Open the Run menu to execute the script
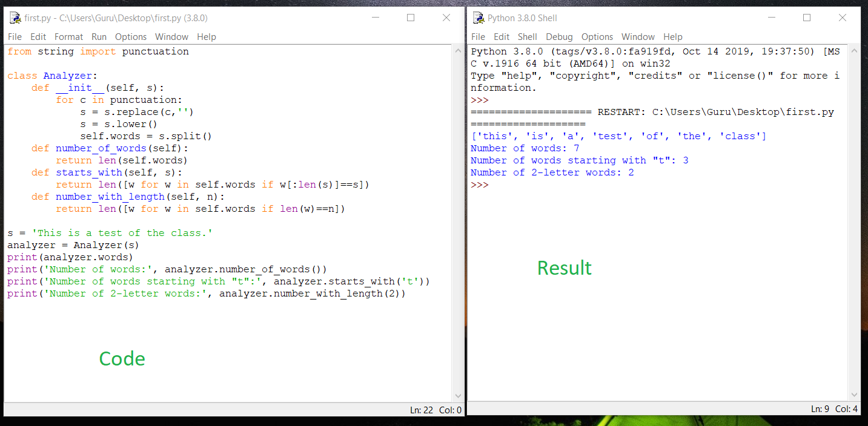This screenshot has width=868, height=426. point(98,36)
